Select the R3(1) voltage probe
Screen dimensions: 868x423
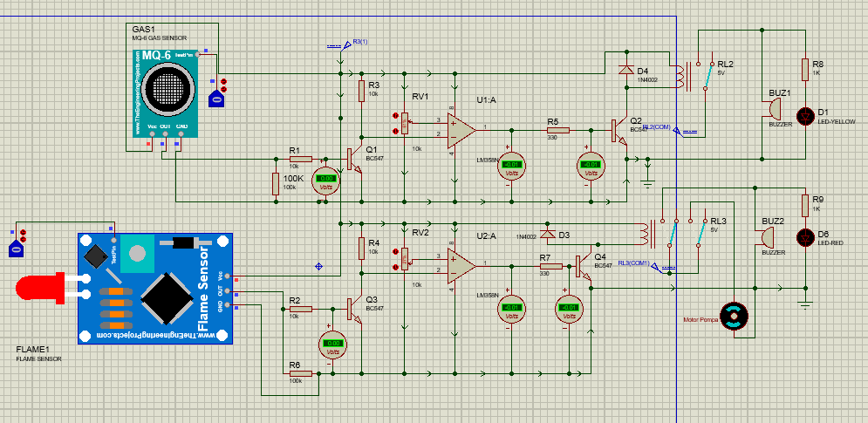pos(348,44)
